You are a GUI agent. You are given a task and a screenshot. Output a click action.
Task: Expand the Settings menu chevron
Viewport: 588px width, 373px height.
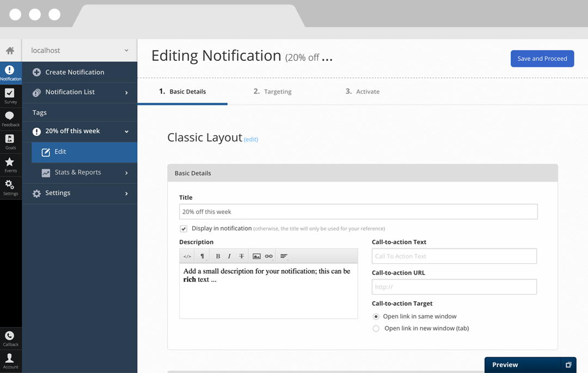point(126,194)
